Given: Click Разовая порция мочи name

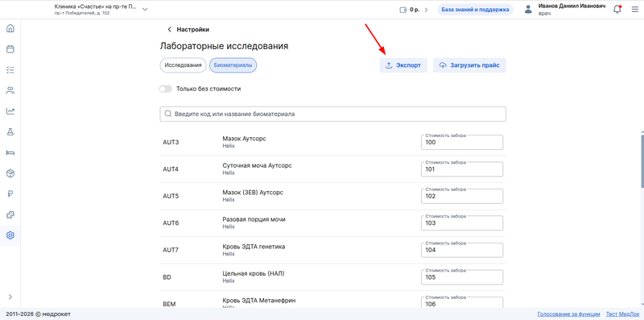Looking at the screenshot, I should pyautogui.click(x=254, y=219).
